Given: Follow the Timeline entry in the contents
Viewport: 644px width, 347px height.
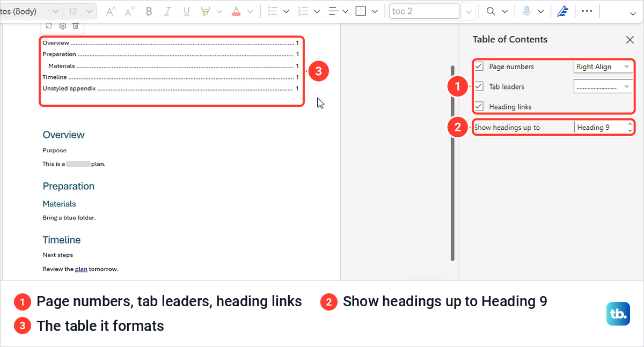Looking at the screenshot, I should tap(171, 77).
